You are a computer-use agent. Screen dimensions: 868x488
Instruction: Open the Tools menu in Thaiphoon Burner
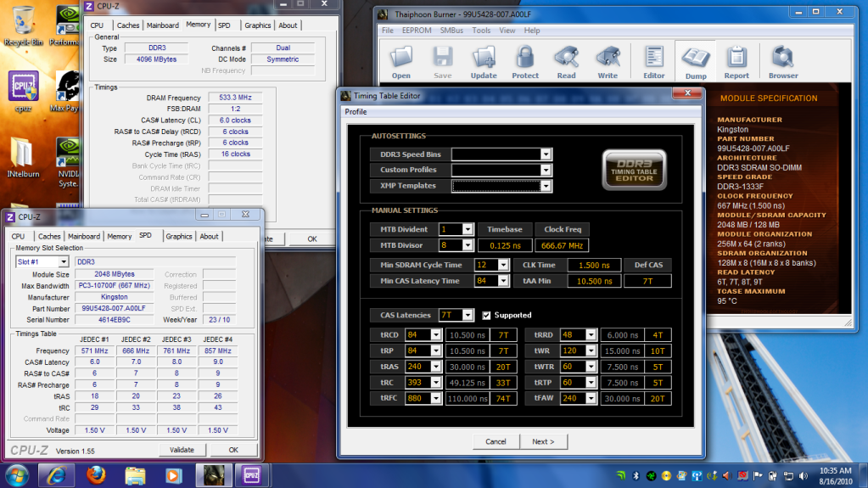[480, 31]
